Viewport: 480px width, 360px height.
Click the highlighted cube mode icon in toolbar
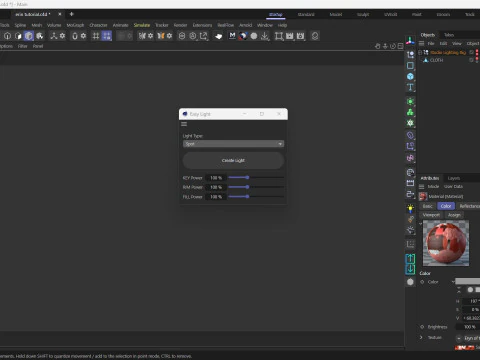(29, 36)
